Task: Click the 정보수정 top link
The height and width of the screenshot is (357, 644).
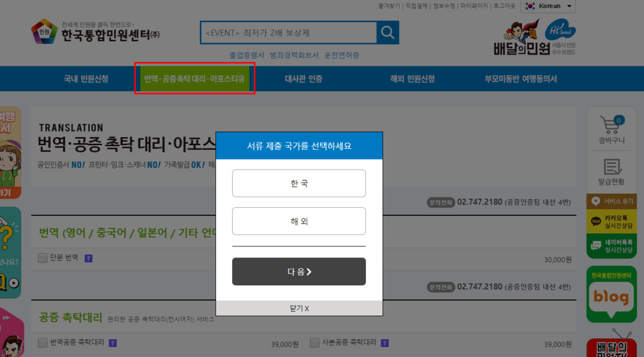Action: point(444,6)
